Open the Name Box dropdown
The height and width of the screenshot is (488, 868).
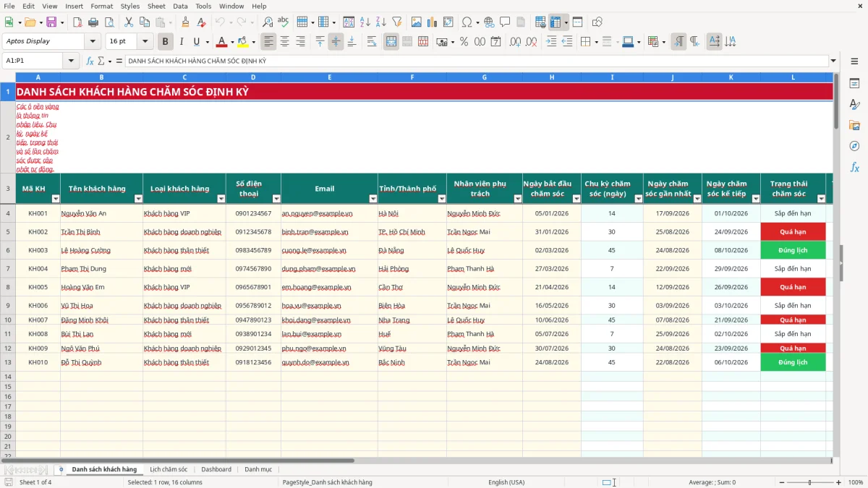tap(72, 61)
